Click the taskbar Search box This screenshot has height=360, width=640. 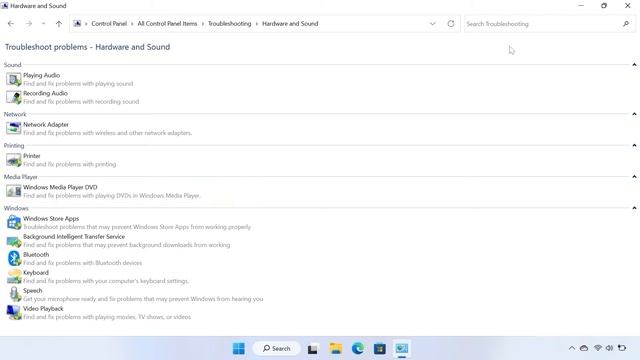(276, 349)
